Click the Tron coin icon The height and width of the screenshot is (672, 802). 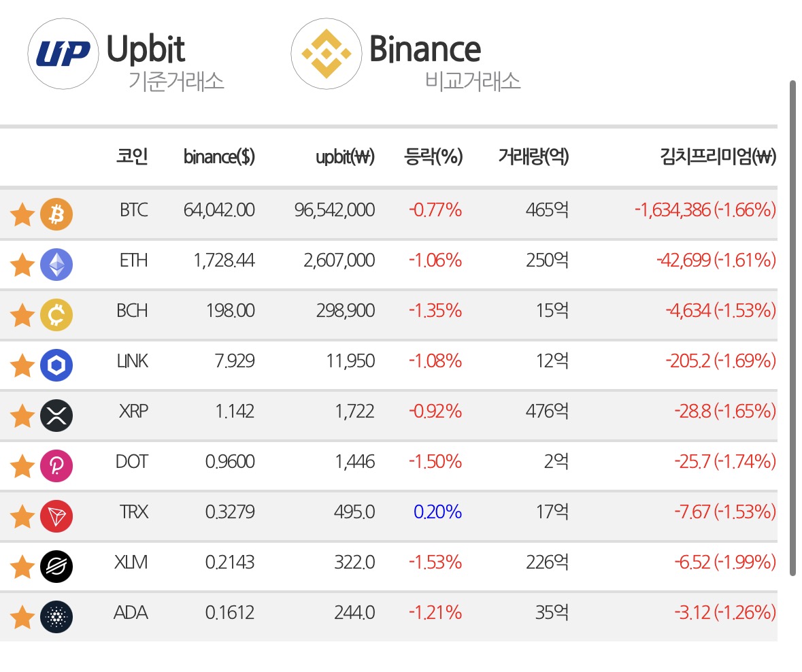56,516
